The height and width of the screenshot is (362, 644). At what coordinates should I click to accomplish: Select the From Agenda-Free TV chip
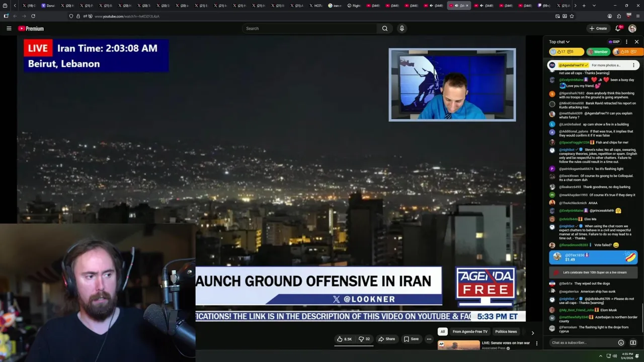470,332
